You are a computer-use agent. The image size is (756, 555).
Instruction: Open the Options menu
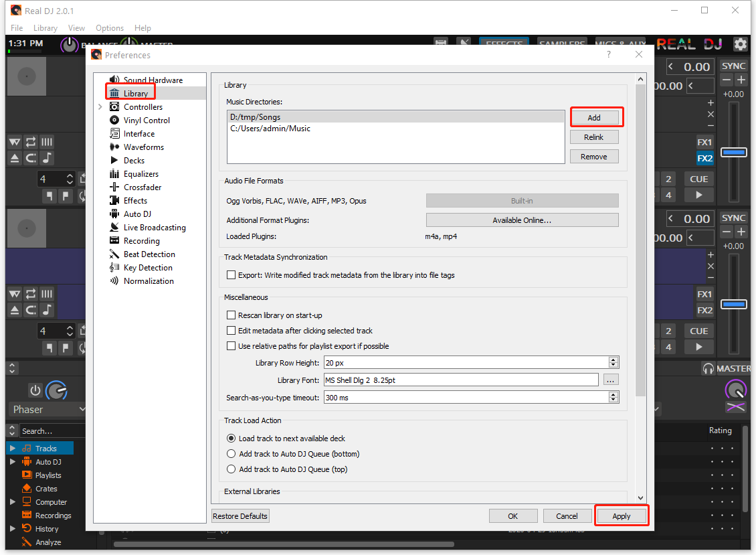click(x=109, y=27)
